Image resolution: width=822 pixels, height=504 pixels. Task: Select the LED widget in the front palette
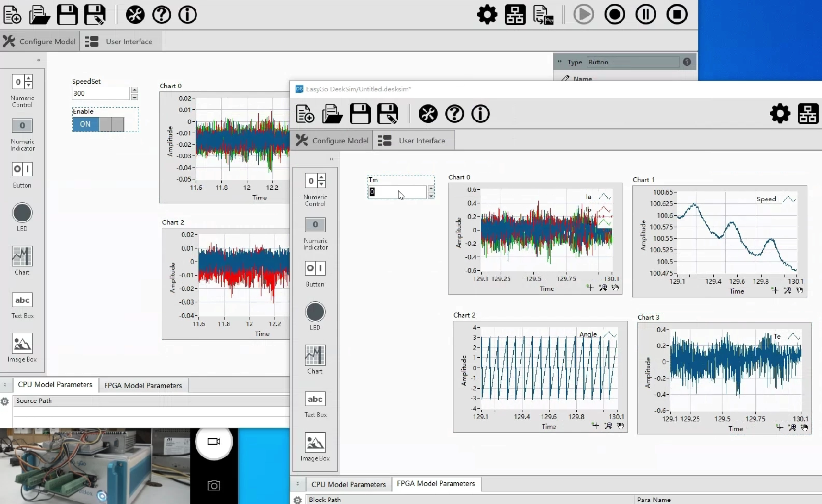315,312
